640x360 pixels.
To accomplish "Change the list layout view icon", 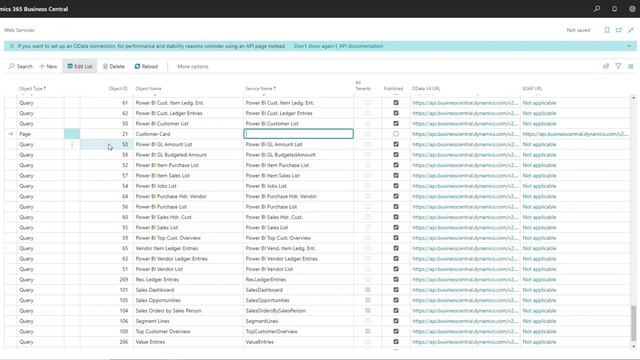I will click(x=631, y=66).
